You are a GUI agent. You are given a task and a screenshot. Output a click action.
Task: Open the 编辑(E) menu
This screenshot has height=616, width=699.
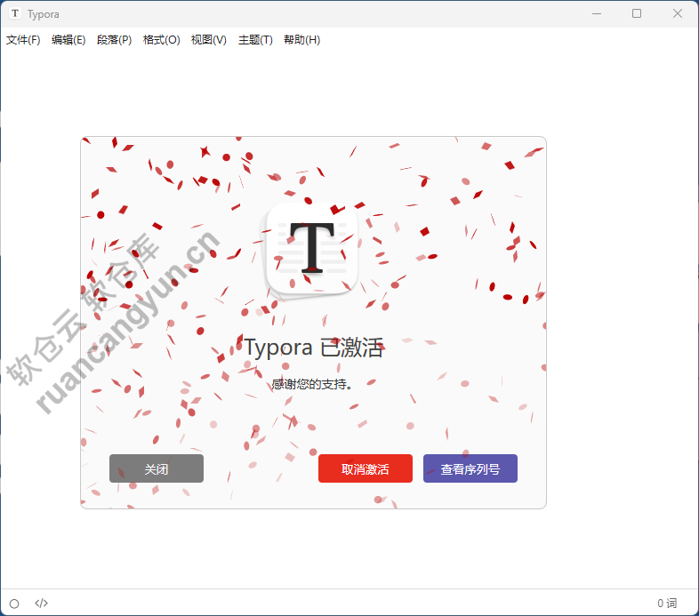click(x=68, y=40)
